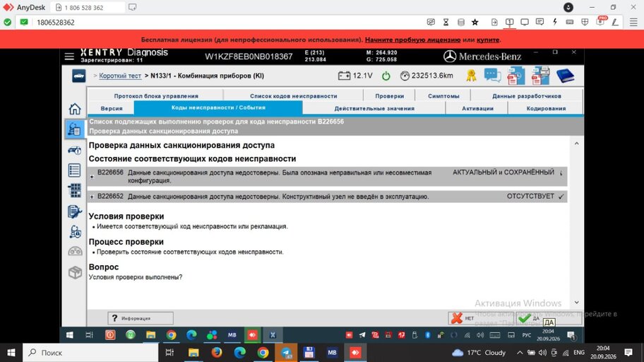
Task: Open the weather widget 17°C Cloudy
Action: pos(479,353)
